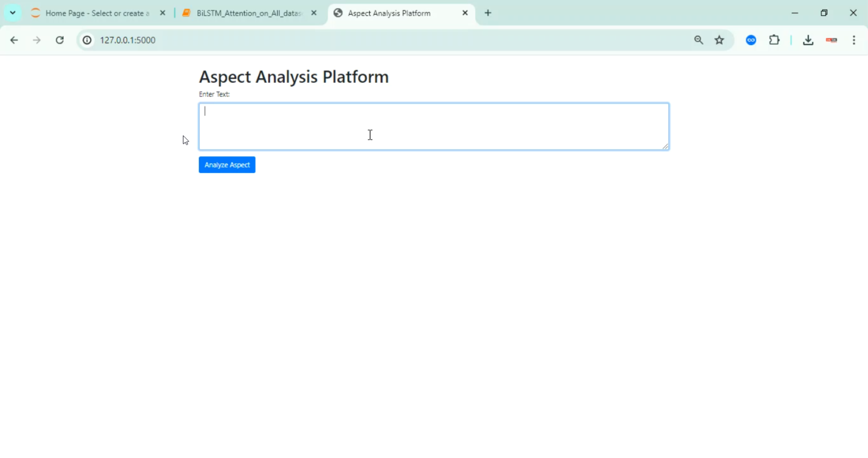Click the Aspect Analysis Platform heading
Viewport: 868px width, 458px height.
[294, 76]
